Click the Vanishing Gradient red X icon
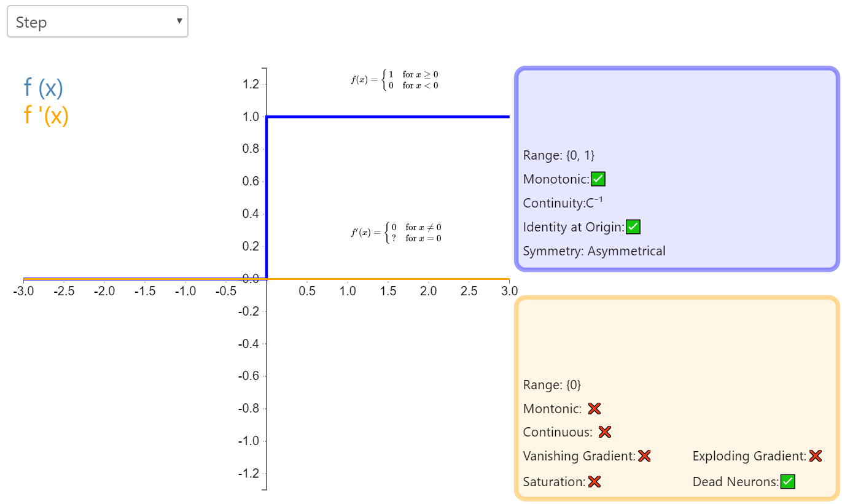842x504 pixels. pos(644,456)
